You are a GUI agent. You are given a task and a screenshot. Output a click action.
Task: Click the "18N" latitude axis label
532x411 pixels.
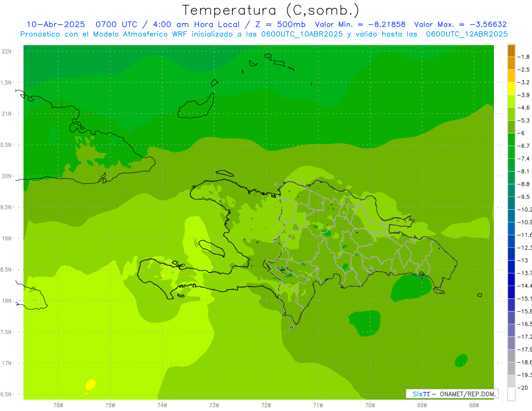[x=7, y=301]
